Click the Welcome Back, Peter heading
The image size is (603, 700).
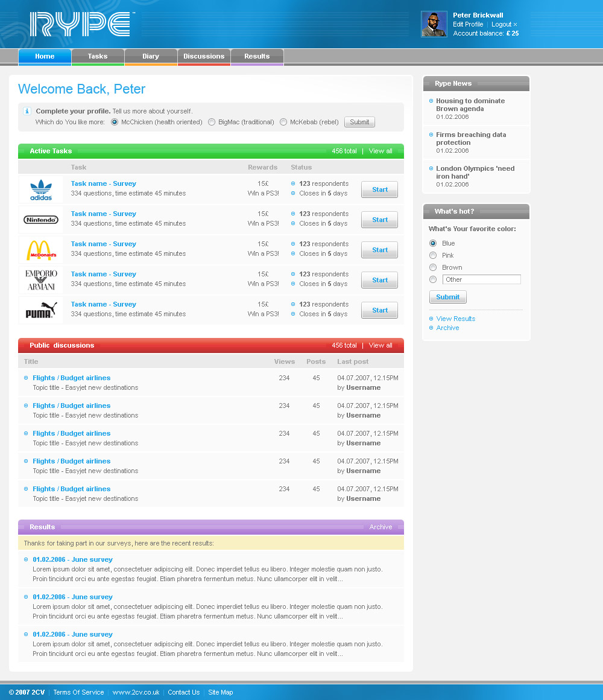81,89
